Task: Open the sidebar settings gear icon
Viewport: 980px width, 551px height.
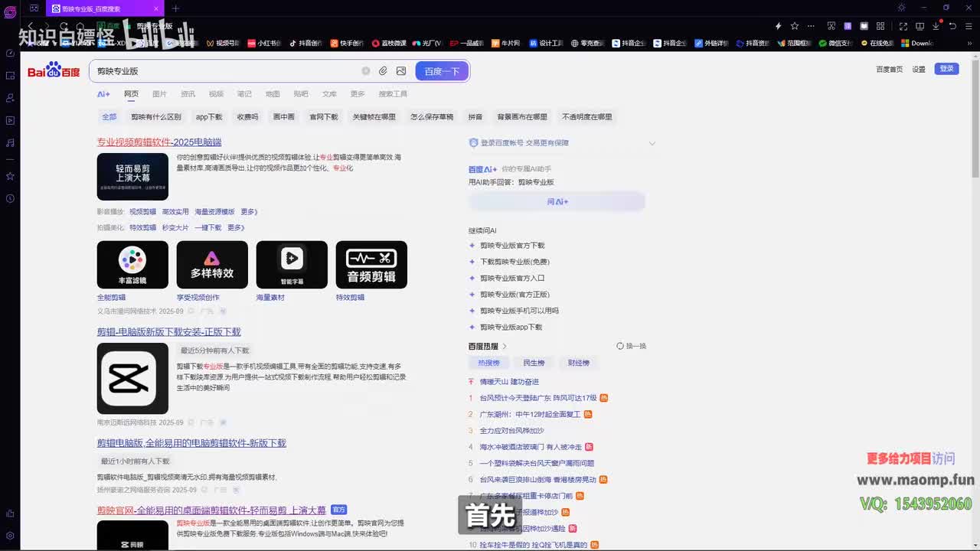Action: point(10,536)
